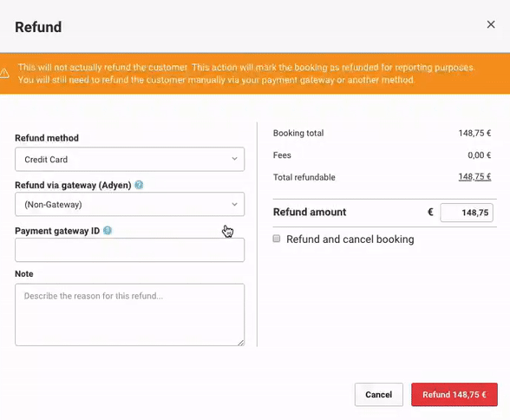Click the 'Refund and cancel booking' label text
The height and width of the screenshot is (420, 510).
(350, 240)
